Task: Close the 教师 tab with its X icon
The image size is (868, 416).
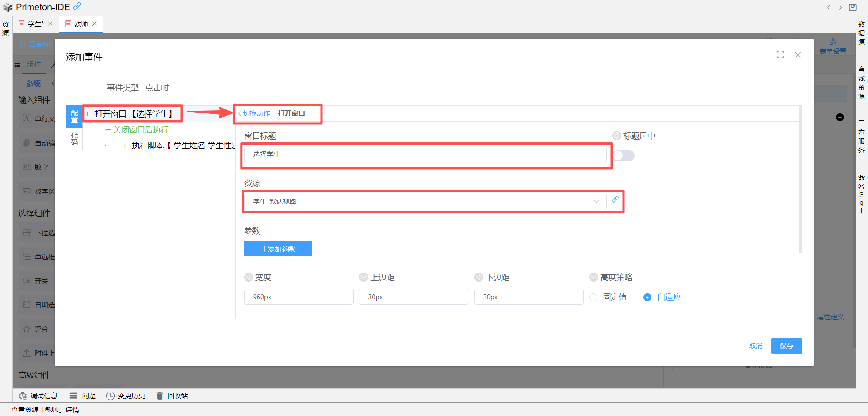Action: point(94,24)
